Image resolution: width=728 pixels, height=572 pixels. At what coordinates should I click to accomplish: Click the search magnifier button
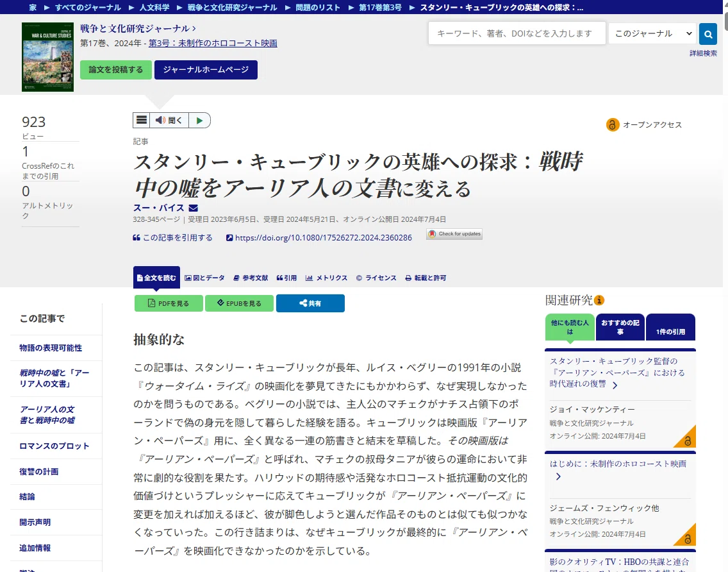(708, 34)
